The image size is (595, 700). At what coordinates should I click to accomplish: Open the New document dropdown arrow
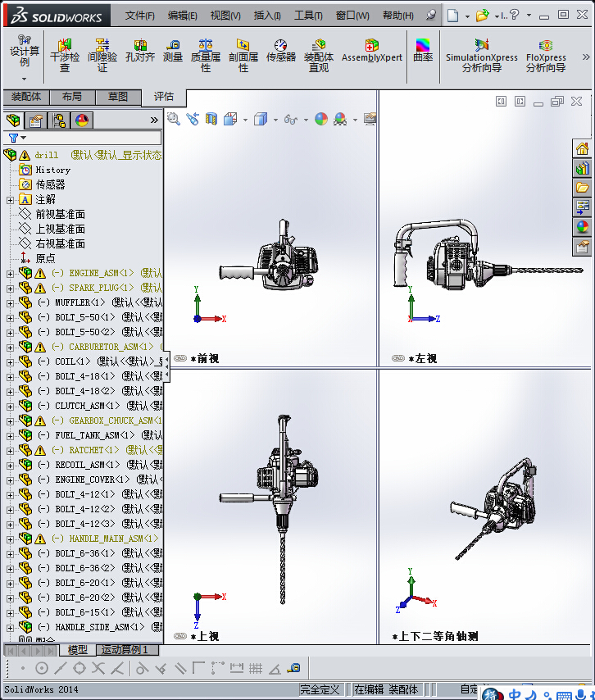pyautogui.click(x=467, y=16)
